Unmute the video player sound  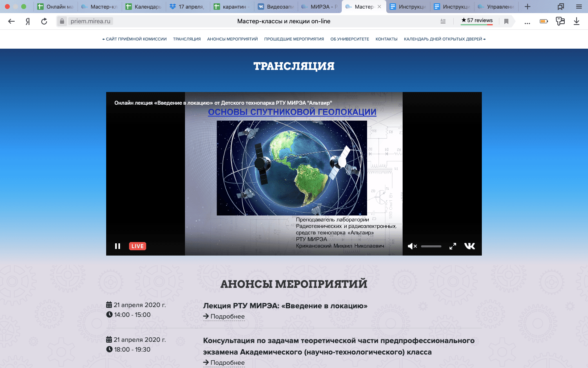[412, 246]
